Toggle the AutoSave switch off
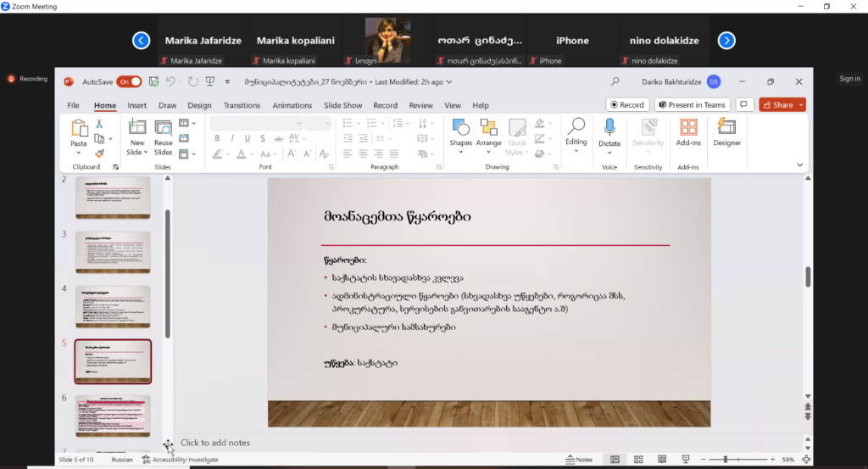 pyautogui.click(x=129, y=81)
